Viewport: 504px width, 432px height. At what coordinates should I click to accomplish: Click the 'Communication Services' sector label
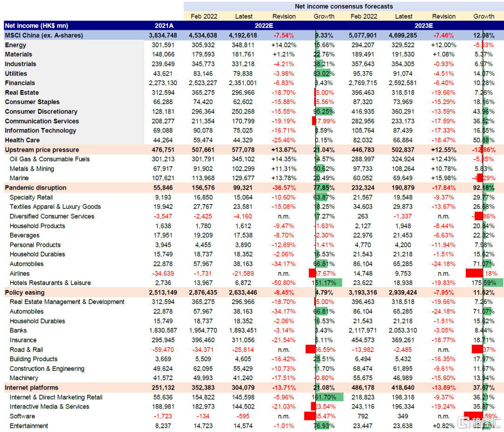coord(42,121)
